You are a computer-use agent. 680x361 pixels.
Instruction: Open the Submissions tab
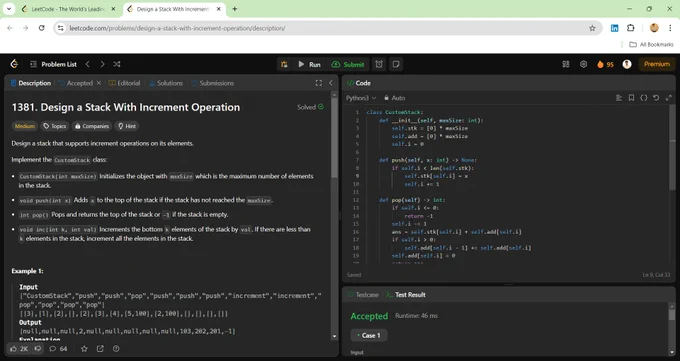[x=212, y=83]
